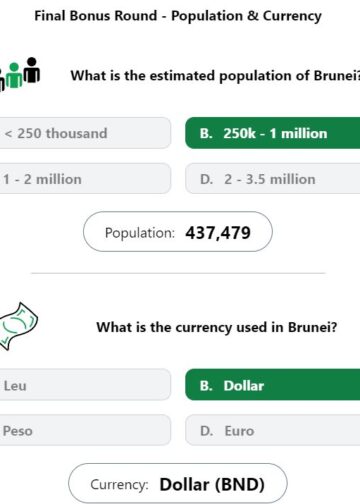The height and width of the screenshot is (504, 360).
Task: Select answer D. 2 - 3.5 million
Action: point(273,179)
